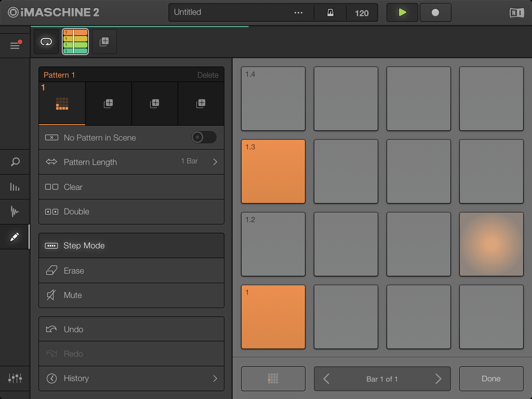Viewport: 532px width, 399px height.
Task: Go to next bar arrow
Action: (438, 379)
